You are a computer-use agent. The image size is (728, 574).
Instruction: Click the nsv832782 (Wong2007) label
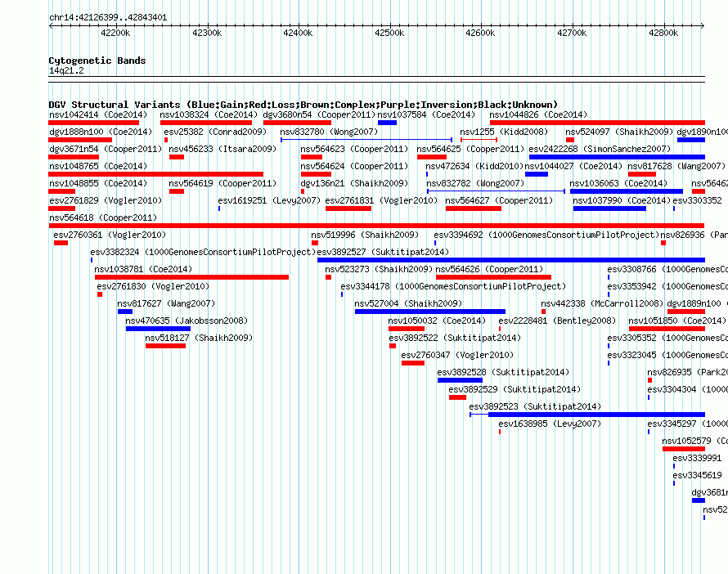tap(475, 183)
